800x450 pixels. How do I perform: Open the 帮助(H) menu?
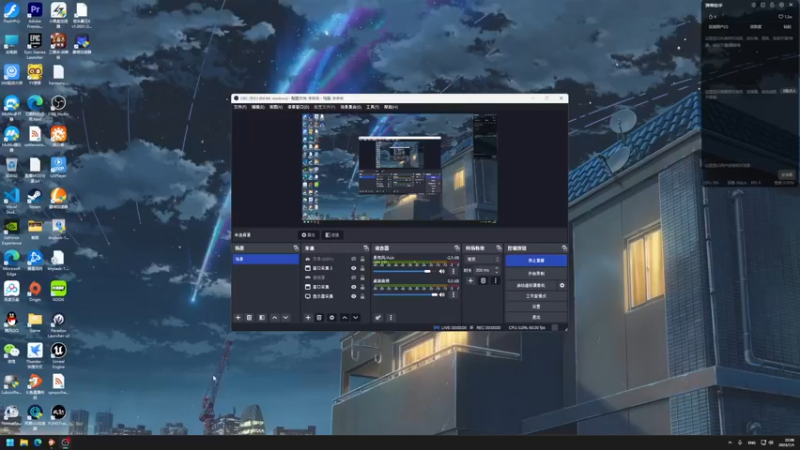click(x=391, y=107)
